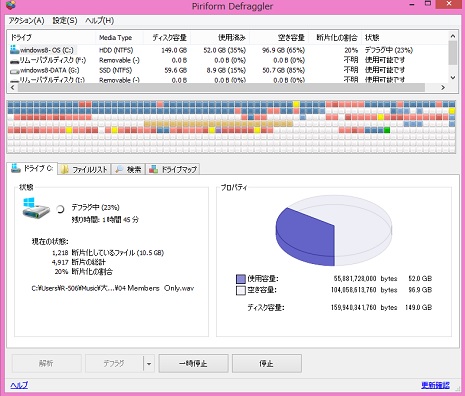Click the 'デフラグ中 (23%)' status cell in drive list
The width and height of the screenshot is (465, 396).
click(389, 50)
